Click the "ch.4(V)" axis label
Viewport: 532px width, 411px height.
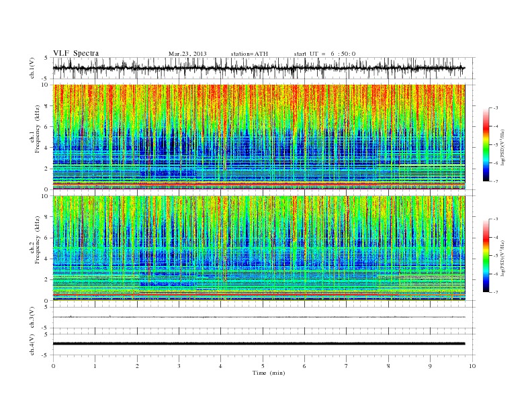coord(32,345)
